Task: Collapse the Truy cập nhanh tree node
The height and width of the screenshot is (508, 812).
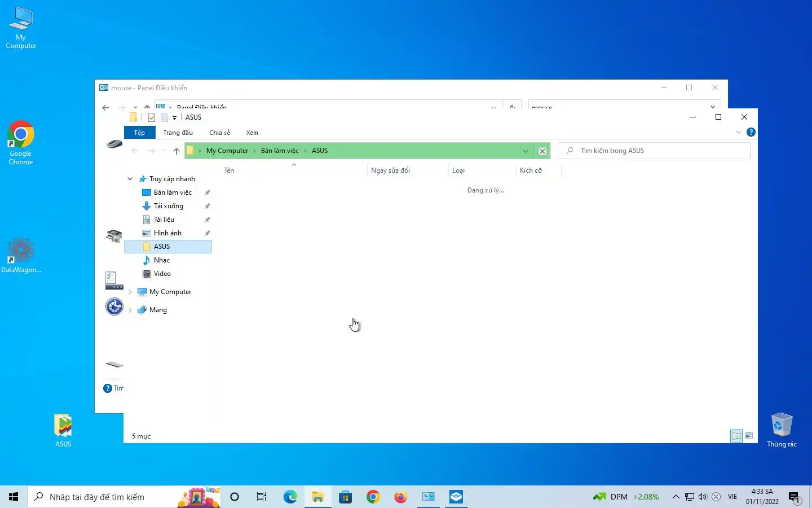Action: coord(130,179)
